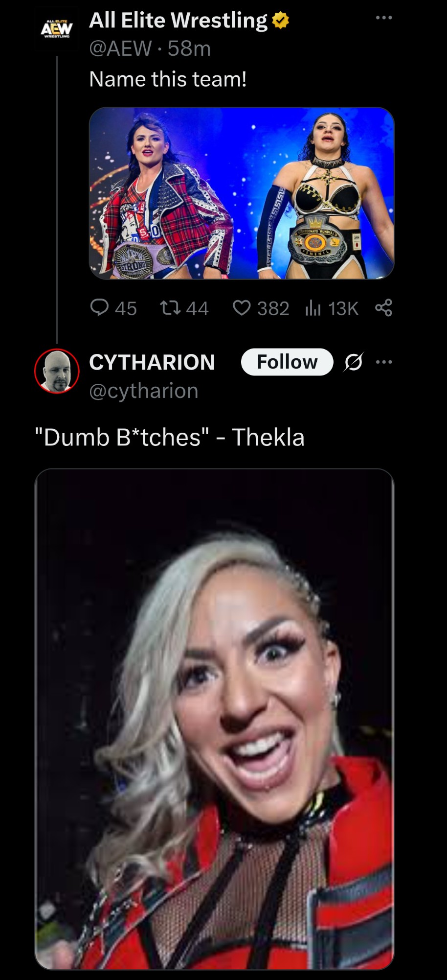Open the two wrestlers image in the AEW tweet
The width and height of the screenshot is (447, 980).
(242, 193)
